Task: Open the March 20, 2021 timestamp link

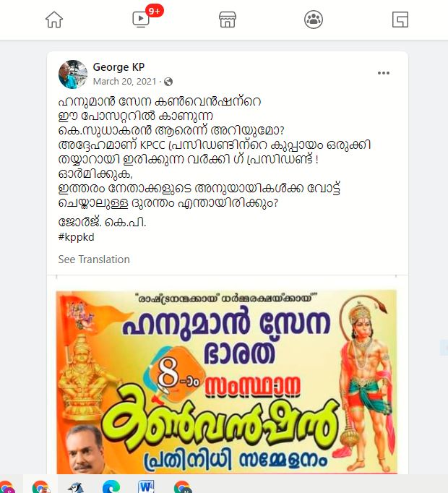Action: click(124, 82)
